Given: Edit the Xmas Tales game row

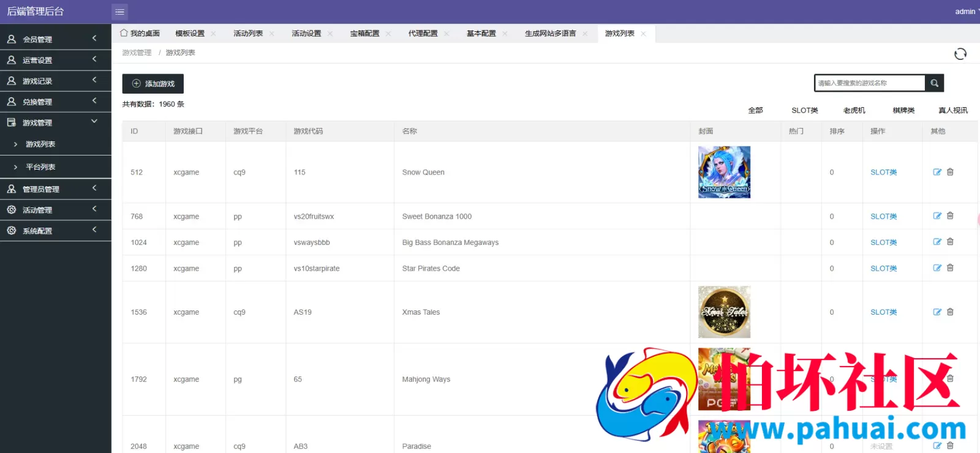Looking at the screenshot, I should click(x=937, y=312).
